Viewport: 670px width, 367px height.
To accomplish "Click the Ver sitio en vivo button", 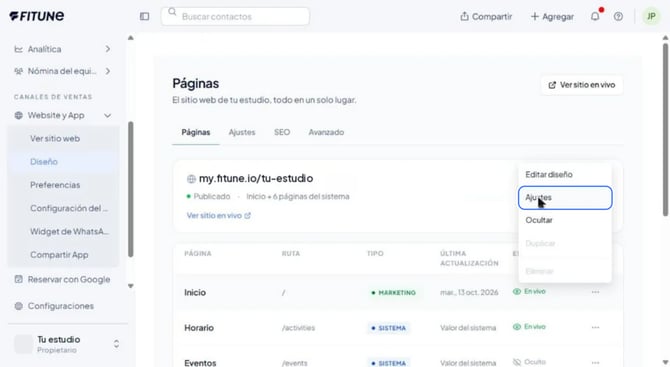I will pyautogui.click(x=582, y=85).
